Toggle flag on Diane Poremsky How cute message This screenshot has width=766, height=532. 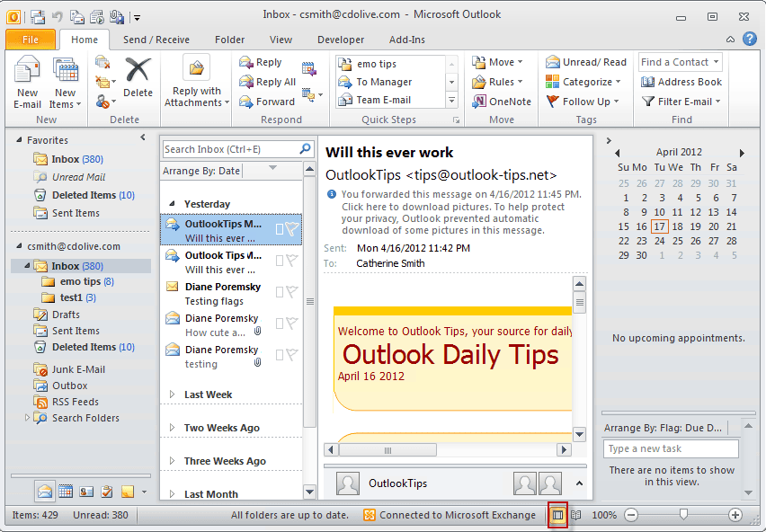291,324
